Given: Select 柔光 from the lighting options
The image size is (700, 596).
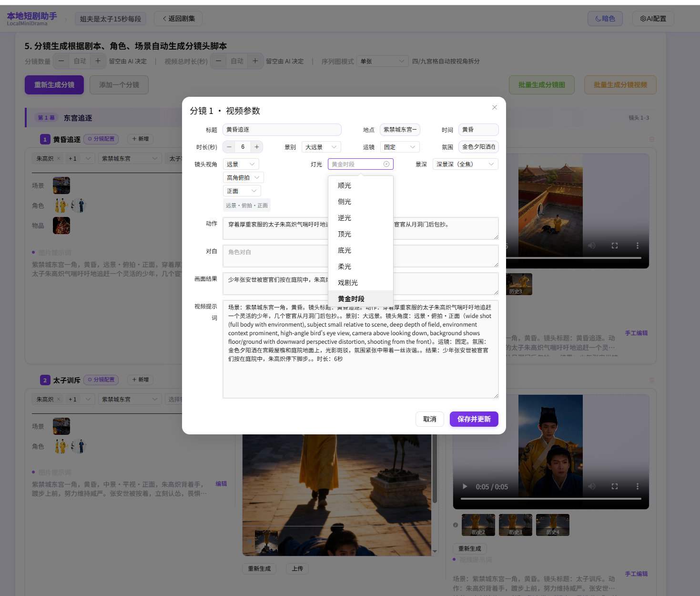Looking at the screenshot, I should (344, 266).
